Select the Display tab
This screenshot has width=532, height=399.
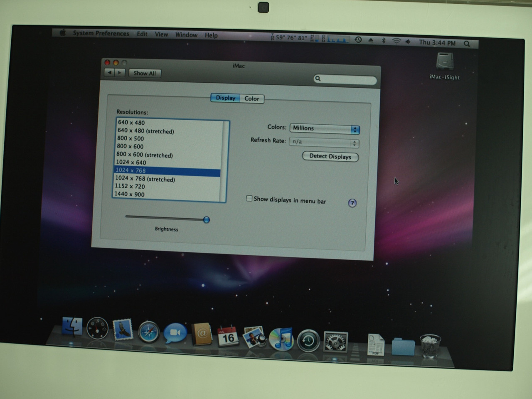click(225, 98)
